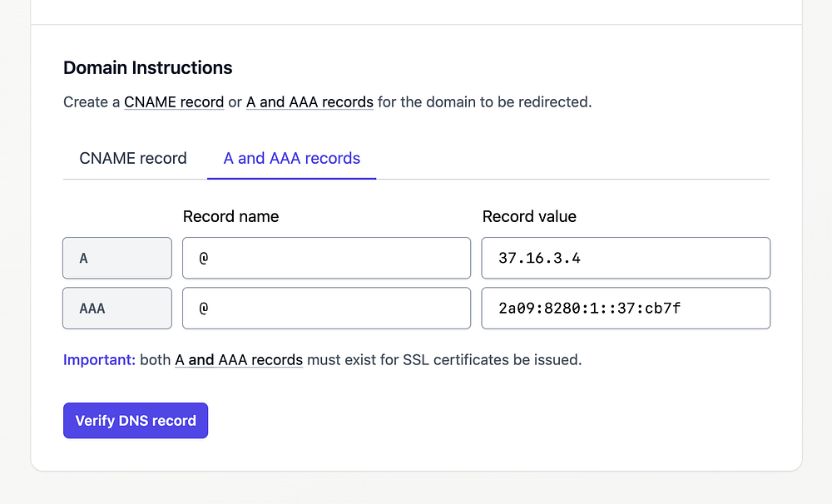832x504 pixels.
Task: Focus the A record name field containing @
Action: click(x=326, y=258)
